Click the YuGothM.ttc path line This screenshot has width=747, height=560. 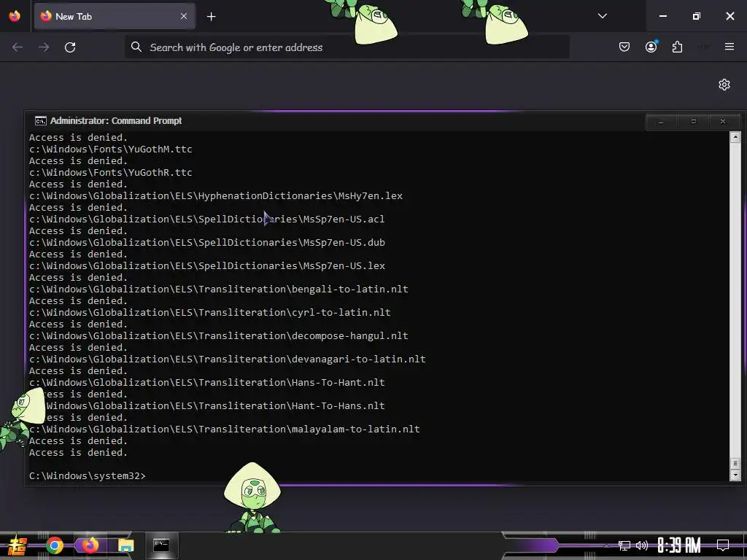click(111, 149)
